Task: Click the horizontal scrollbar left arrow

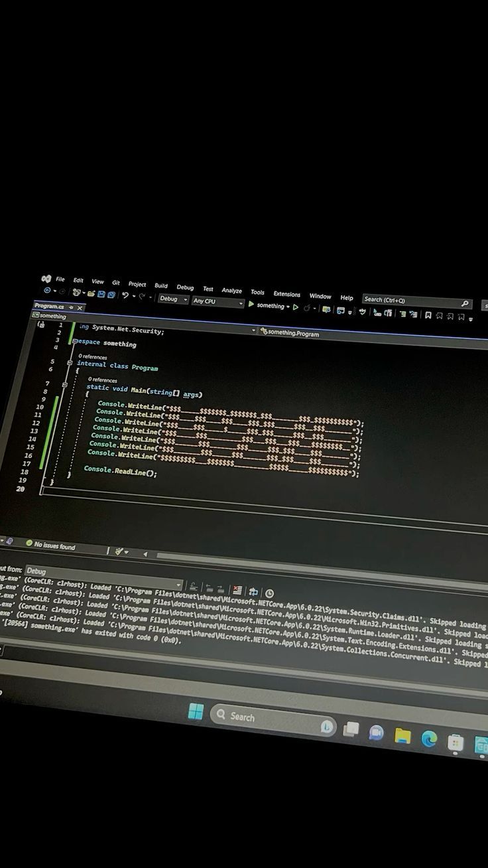Action: pyautogui.click(x=145, y=553)
